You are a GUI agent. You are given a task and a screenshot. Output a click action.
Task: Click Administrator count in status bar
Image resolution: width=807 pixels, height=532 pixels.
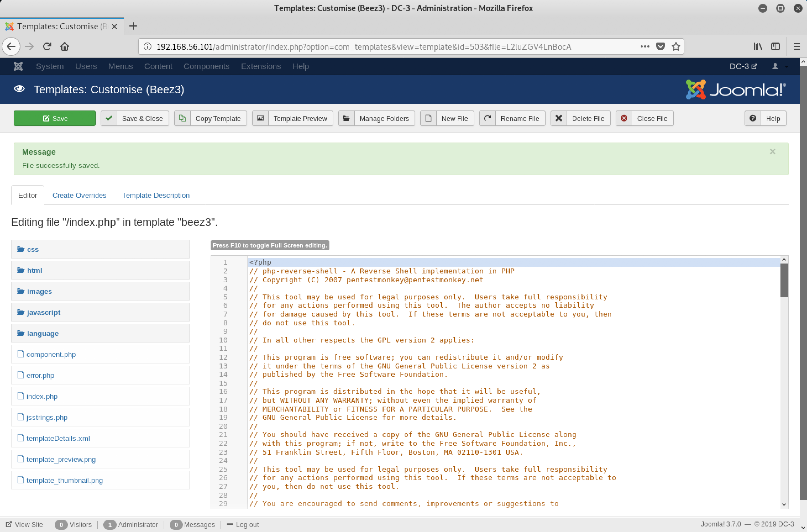131,525
